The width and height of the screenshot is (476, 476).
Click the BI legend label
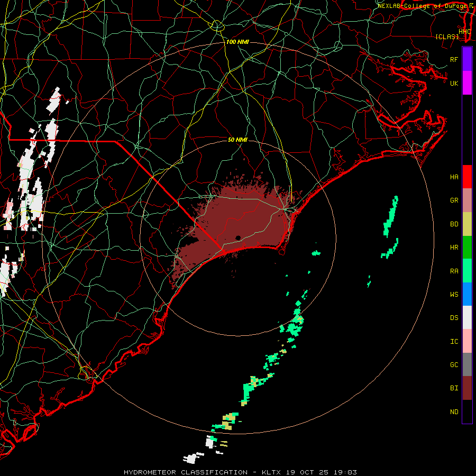pos(454,388)
